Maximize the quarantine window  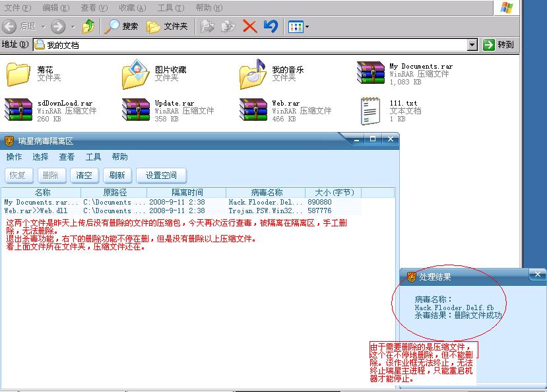[x=373, y=139]
